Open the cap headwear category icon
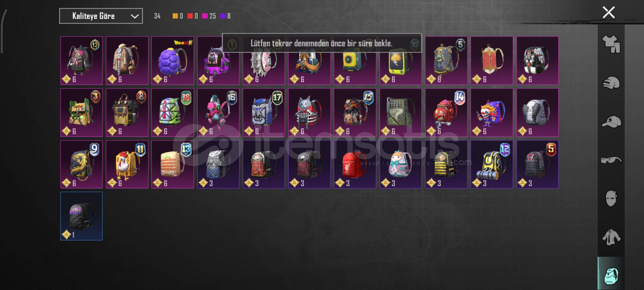This screenshot has height=290, width=644. pos(611,122)
